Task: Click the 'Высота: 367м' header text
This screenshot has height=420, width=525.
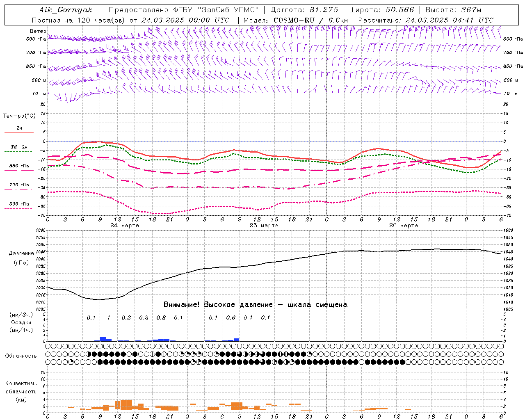Action: point(453,10)
